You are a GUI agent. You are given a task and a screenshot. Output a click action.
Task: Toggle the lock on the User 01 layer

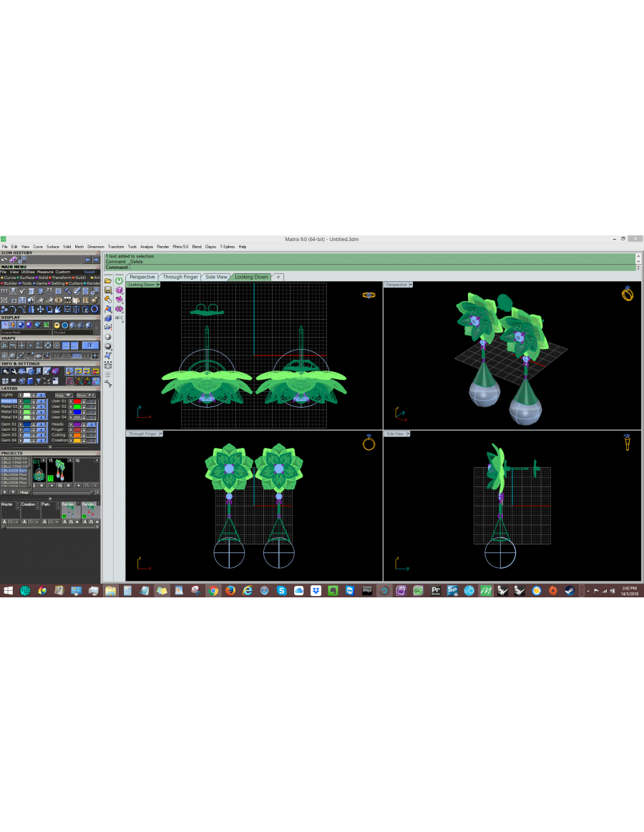(84, 401)
